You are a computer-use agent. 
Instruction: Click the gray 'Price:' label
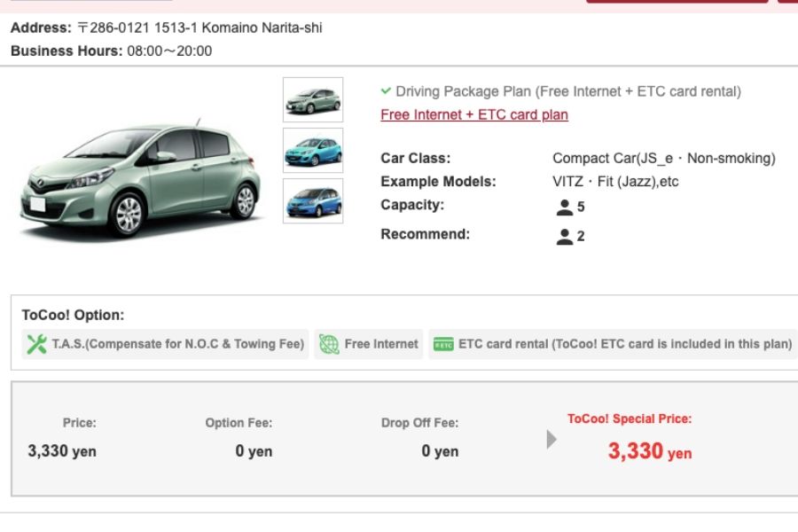pos(80,423)
